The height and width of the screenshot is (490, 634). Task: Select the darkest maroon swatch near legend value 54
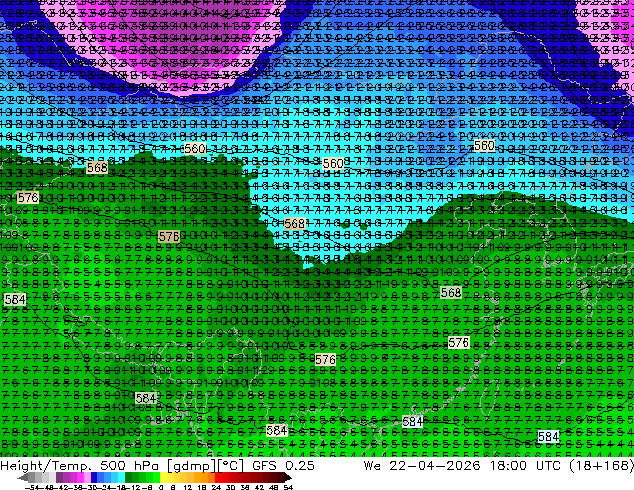(x=281, y=477)
